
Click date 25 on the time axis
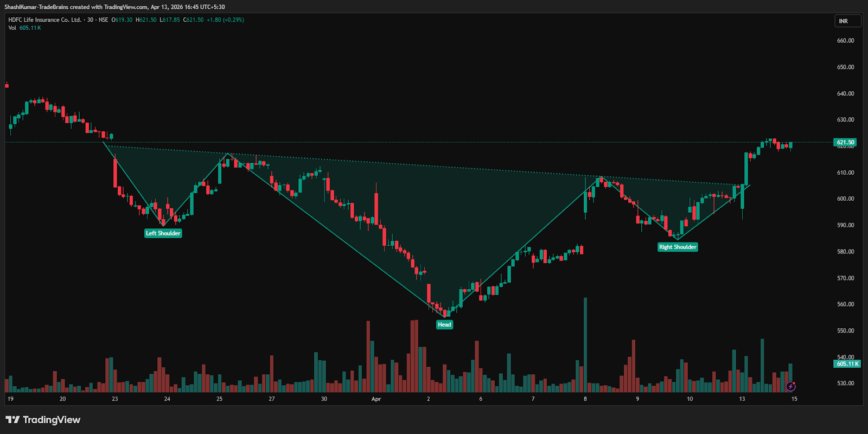tap(219, 399)
